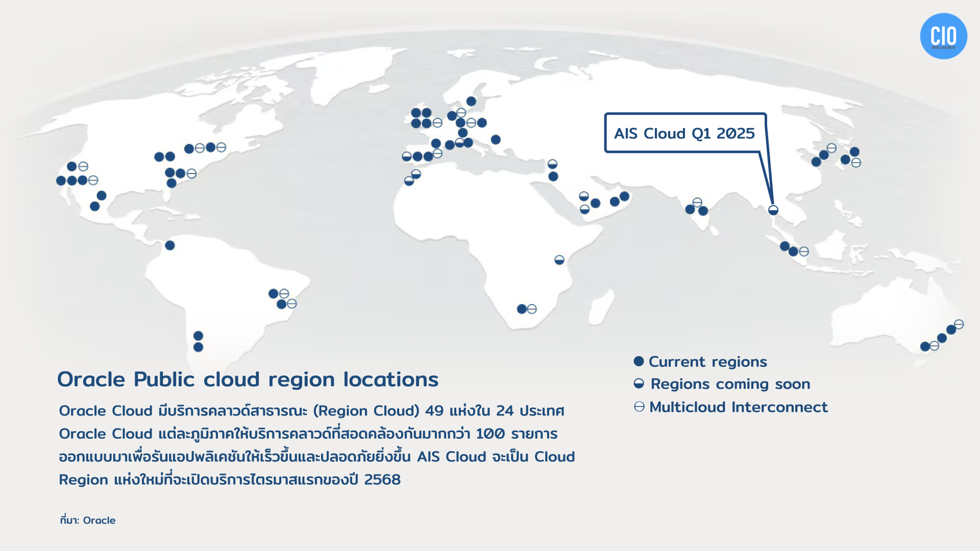
Task: Click the 'Multicloud Interconnect' legend label
Action: [739, 407]
